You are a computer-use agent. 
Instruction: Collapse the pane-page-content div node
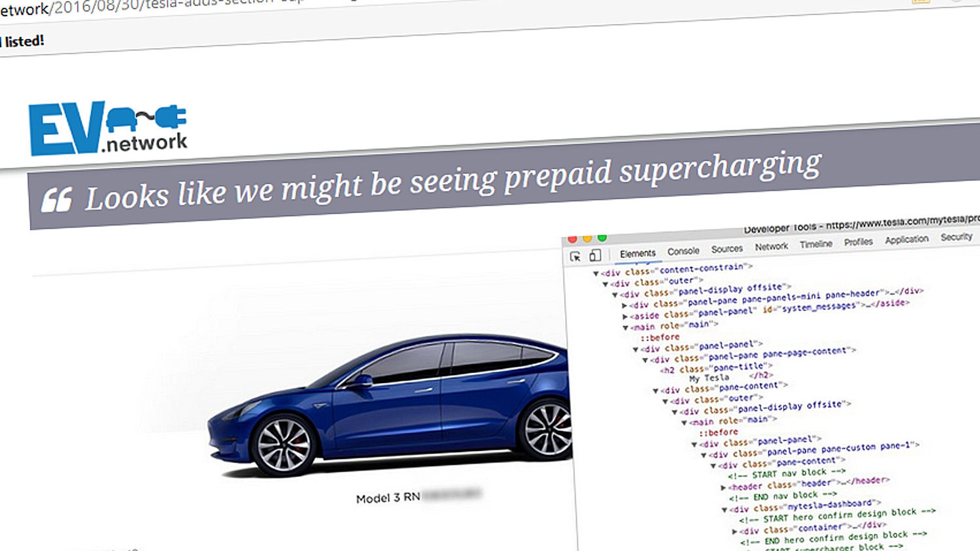[x=645, y=359]
